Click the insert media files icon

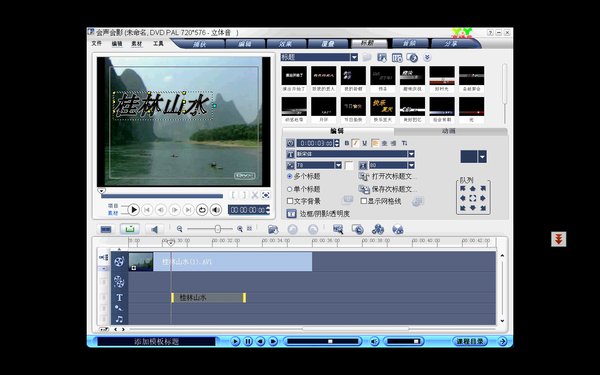point(273,229)
